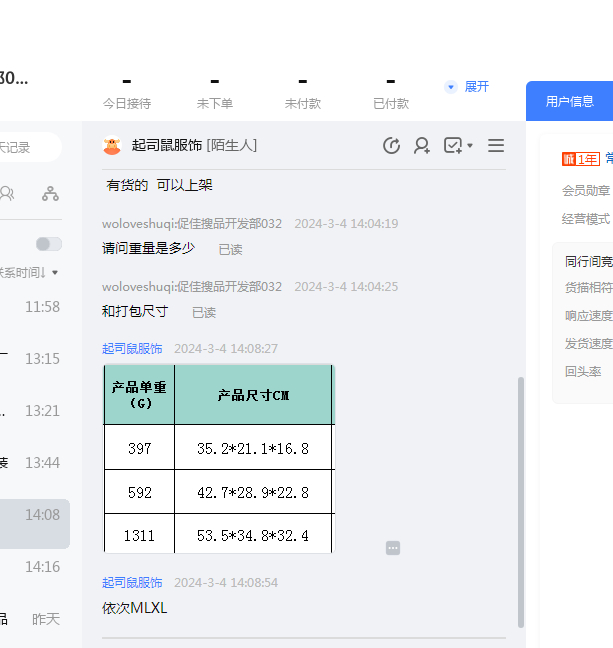Click the 起司鼠服饰 sender name at 14:08:27
The width and height of the screenshot is (613, 648).
(x=132, y=349)
